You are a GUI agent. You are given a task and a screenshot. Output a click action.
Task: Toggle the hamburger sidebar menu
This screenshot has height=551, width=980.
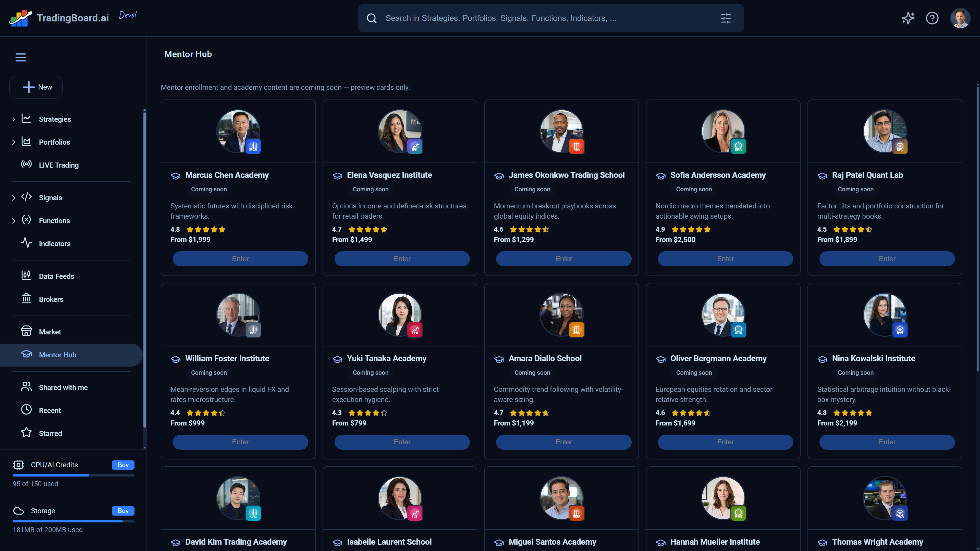click(x=20, y=57)
